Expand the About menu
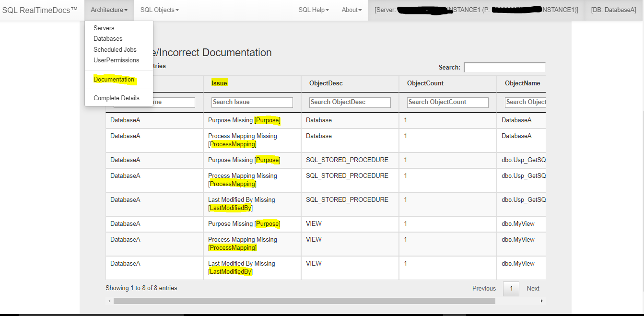The width and height of the screenshot is (644, 316). 351,10
